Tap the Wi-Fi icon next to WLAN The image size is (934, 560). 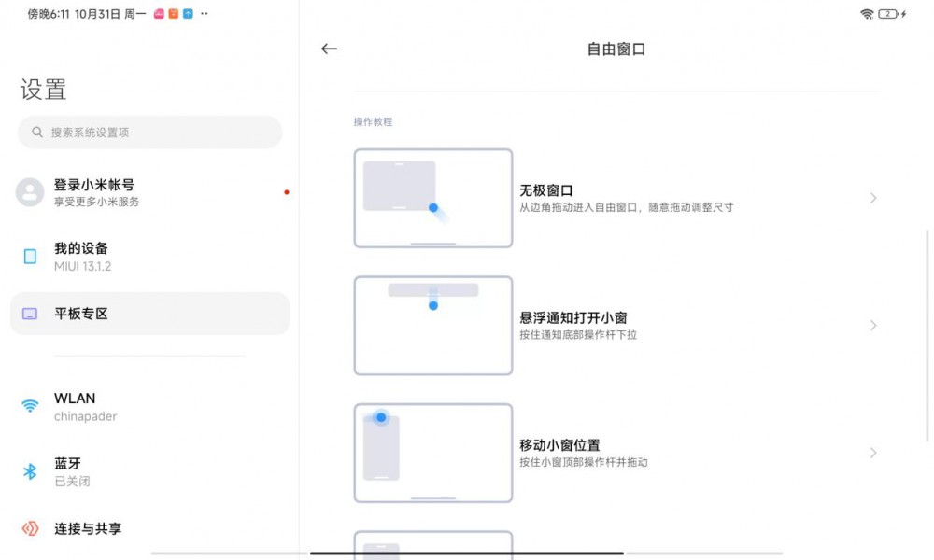[x=28, y=406]
